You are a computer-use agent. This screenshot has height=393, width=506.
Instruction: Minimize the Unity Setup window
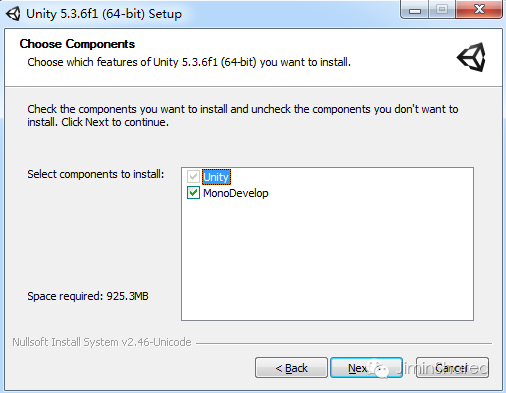[x=415, y=9]
